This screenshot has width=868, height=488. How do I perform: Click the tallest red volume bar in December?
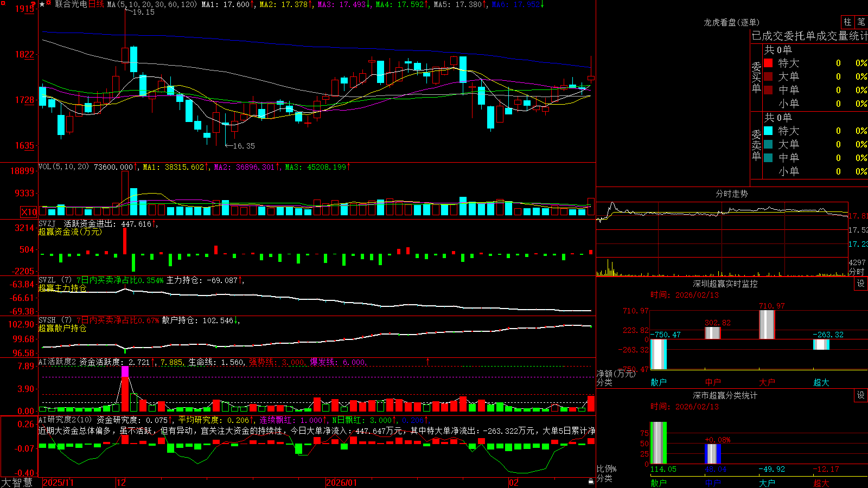point(125,193)
